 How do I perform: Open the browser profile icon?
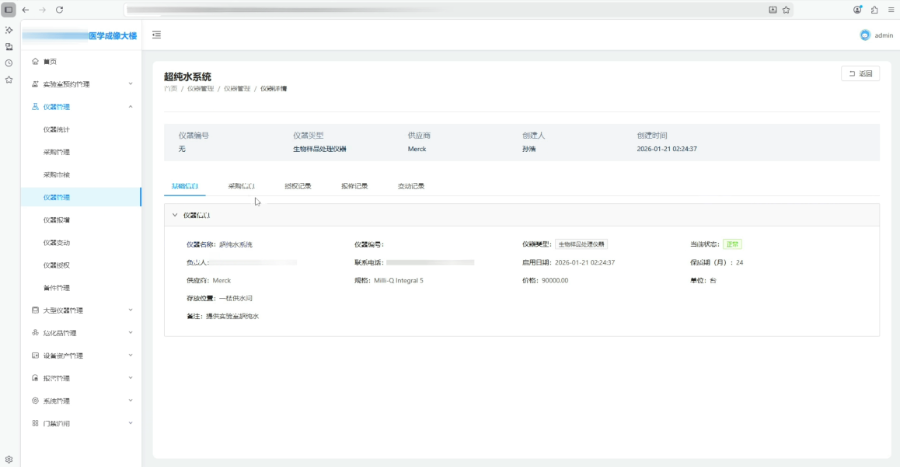click(858, 10)
